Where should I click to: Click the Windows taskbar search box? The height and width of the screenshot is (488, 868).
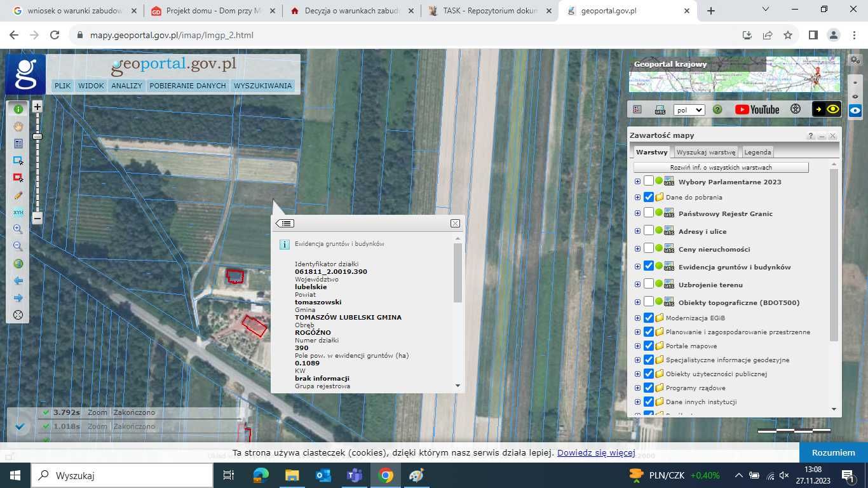pos(122,475)
